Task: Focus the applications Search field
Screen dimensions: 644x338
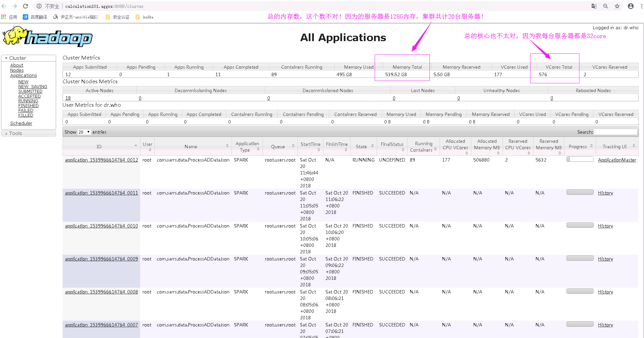Action: [x=615, y=132]
